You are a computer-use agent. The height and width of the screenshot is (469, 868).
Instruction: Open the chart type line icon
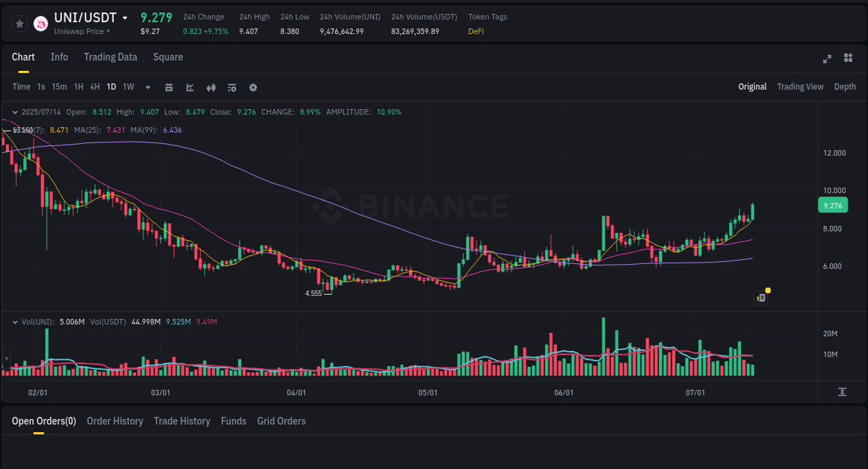pyautogui.click(x=190, y=88)
